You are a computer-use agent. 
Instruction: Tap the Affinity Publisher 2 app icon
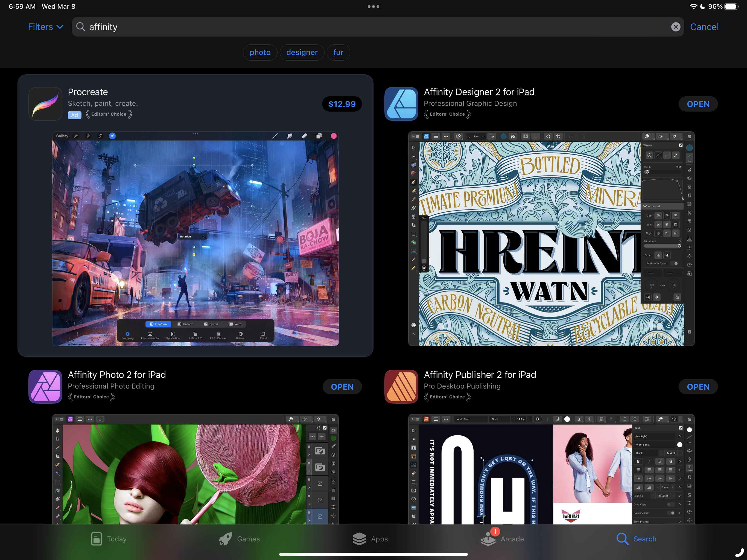point(401,387)
